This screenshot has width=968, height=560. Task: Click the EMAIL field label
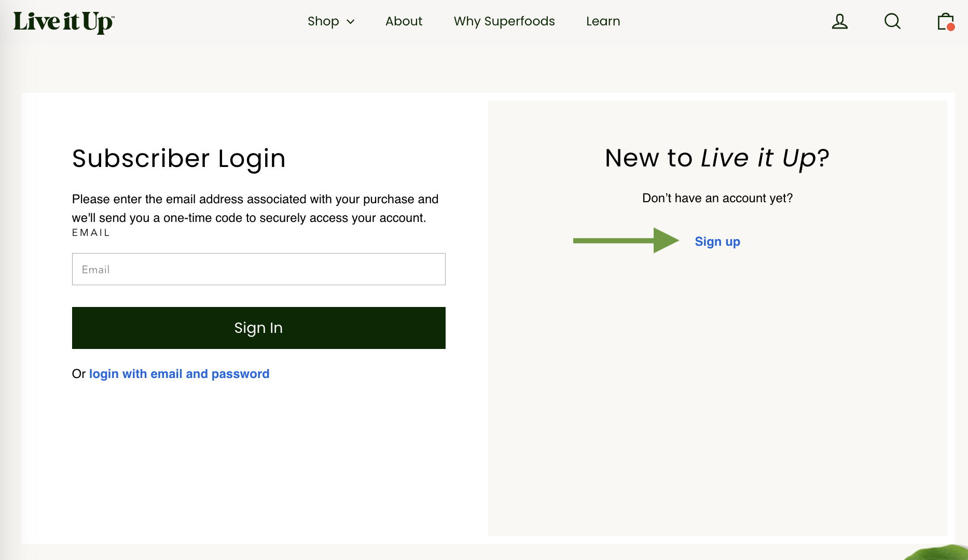click(91, 233)
